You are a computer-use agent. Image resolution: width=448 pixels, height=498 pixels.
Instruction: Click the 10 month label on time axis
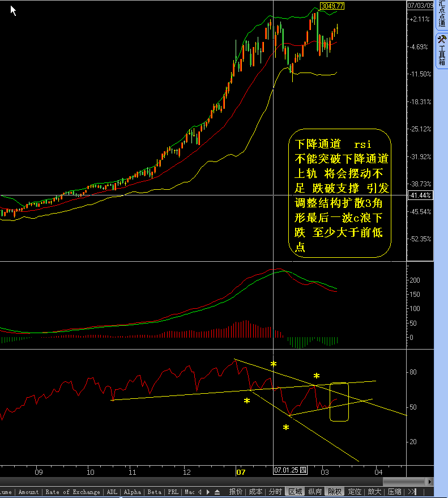(x=91, y=473)
